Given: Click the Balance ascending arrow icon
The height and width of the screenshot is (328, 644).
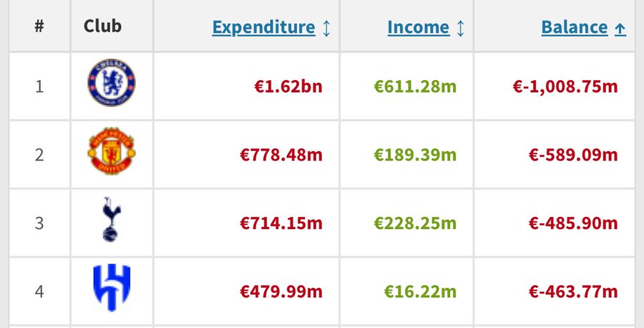Looking at the screenshot, I should tap(620, 29).
